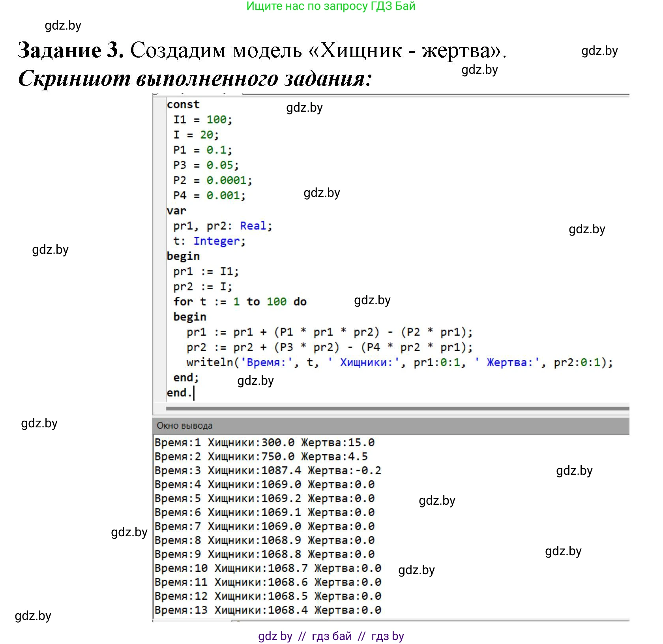Place cursor after «end.» in the code editor
Screen dimensions: 663x644
click(x=194, y=393)
